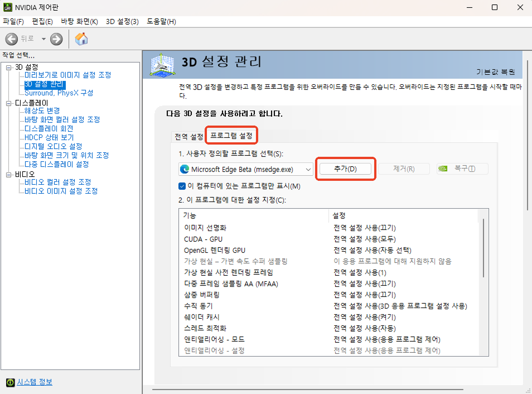Click the 제거(R) button

tap(404, 169)
